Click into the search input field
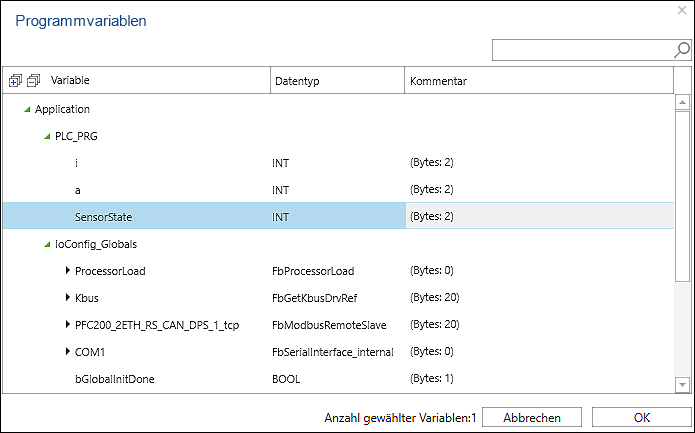Viewport: 695px width, 433px height. [x=582, y=50]
